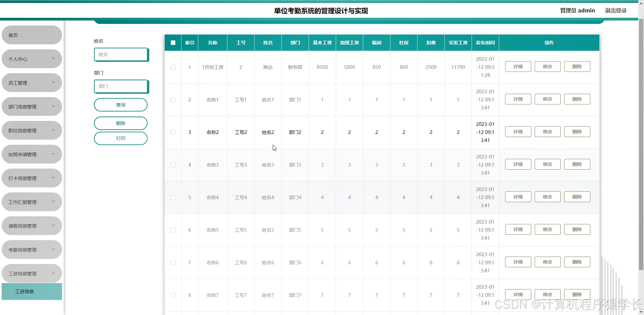The image size is (644, 315).
Task: Click 修改 for the 名称2 row
Action: (548, 132)
